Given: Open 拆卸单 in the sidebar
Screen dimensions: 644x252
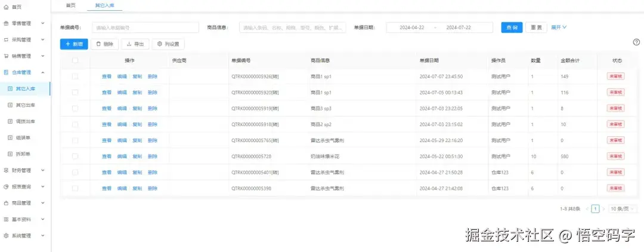Looking at the screenshot, I should tap(23, 154).
